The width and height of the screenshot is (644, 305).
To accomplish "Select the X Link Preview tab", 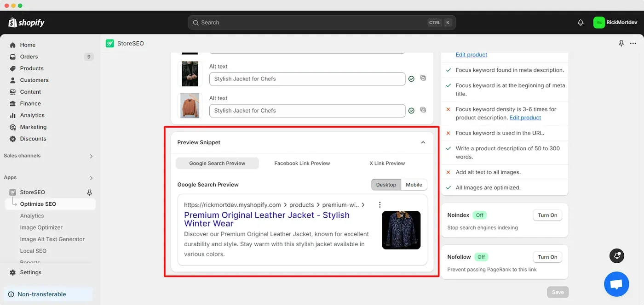I will 387,163.
